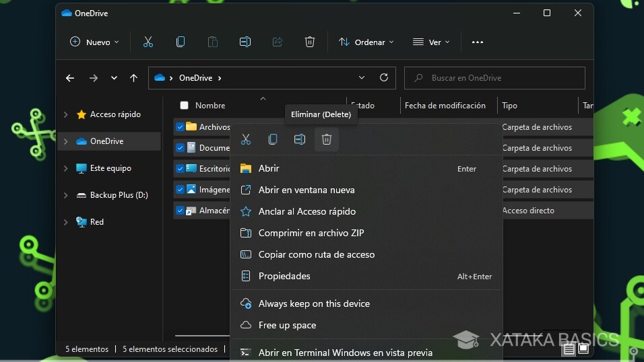Expand the address bar history dropdown
The width and height of the screenshot is (644, 362).
click(x=362, y=77)
